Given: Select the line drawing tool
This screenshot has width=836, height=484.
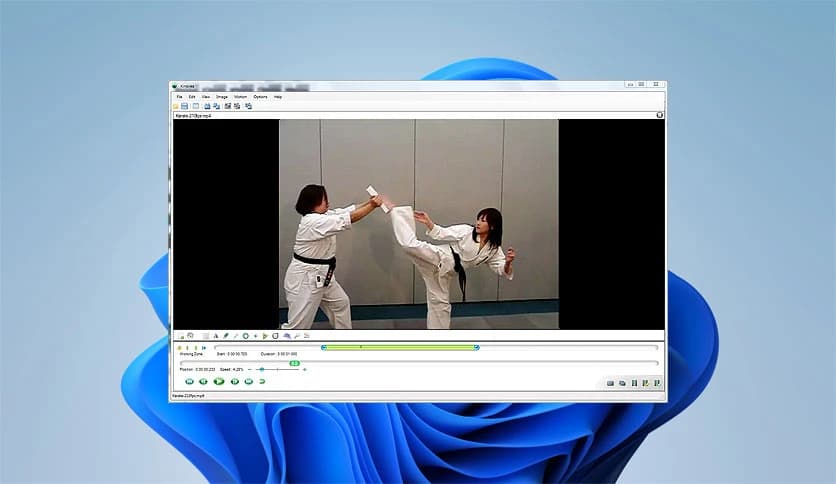Looking at the screenshot, I should coord(236,336).
